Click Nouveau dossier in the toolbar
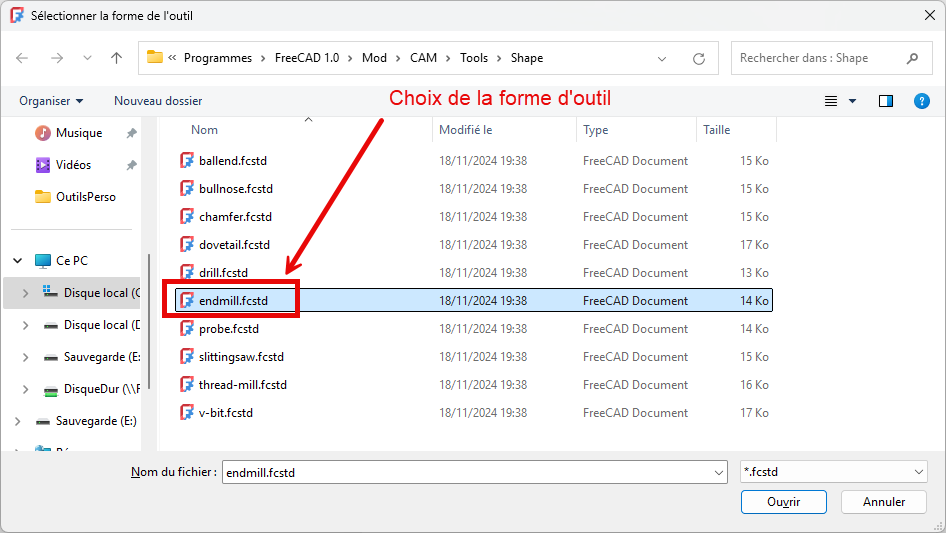 158,101
